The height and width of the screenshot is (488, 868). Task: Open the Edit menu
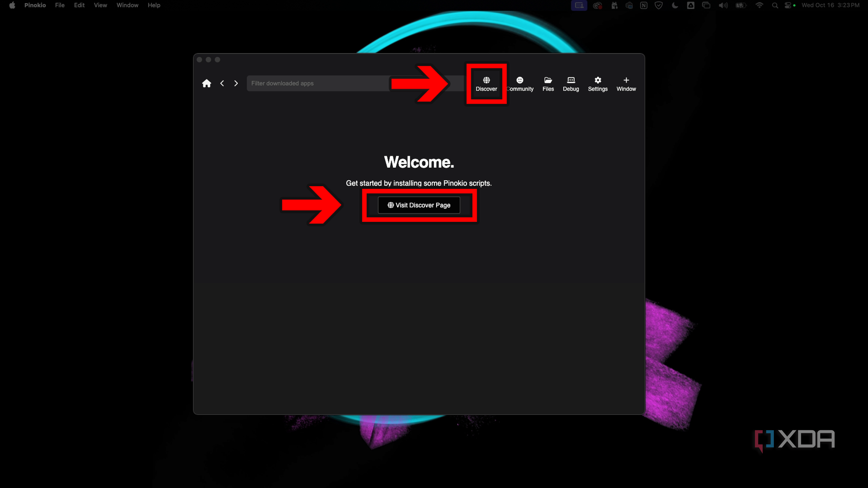coord(79,5)
